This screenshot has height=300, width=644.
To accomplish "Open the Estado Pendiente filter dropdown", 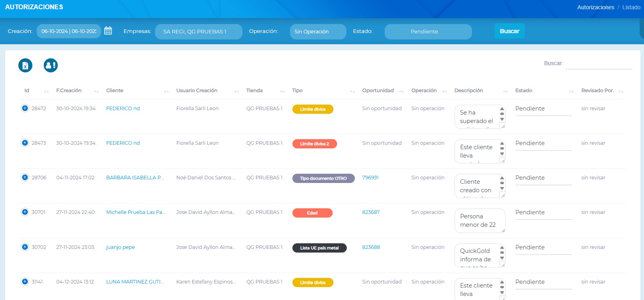I will (x=428, y=32).
